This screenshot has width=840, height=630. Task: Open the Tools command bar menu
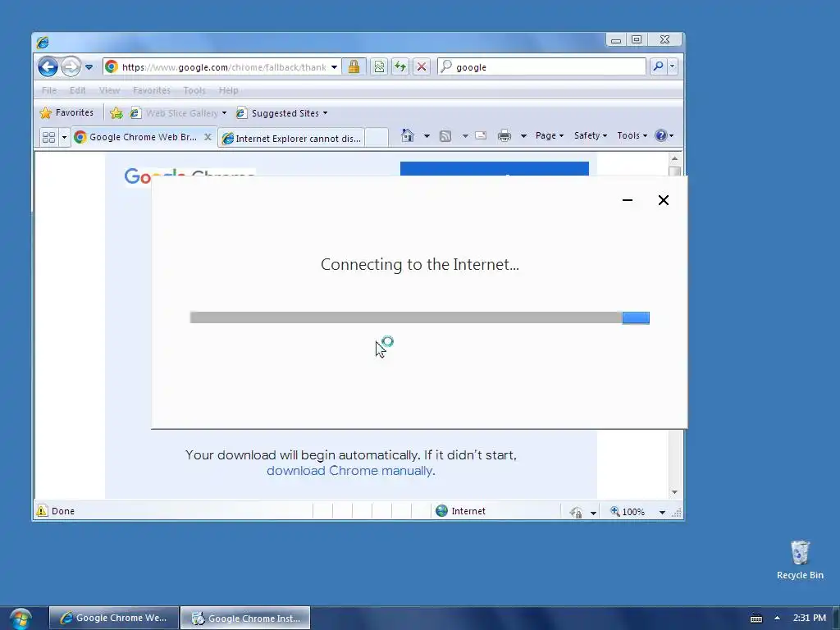point(632,135)
